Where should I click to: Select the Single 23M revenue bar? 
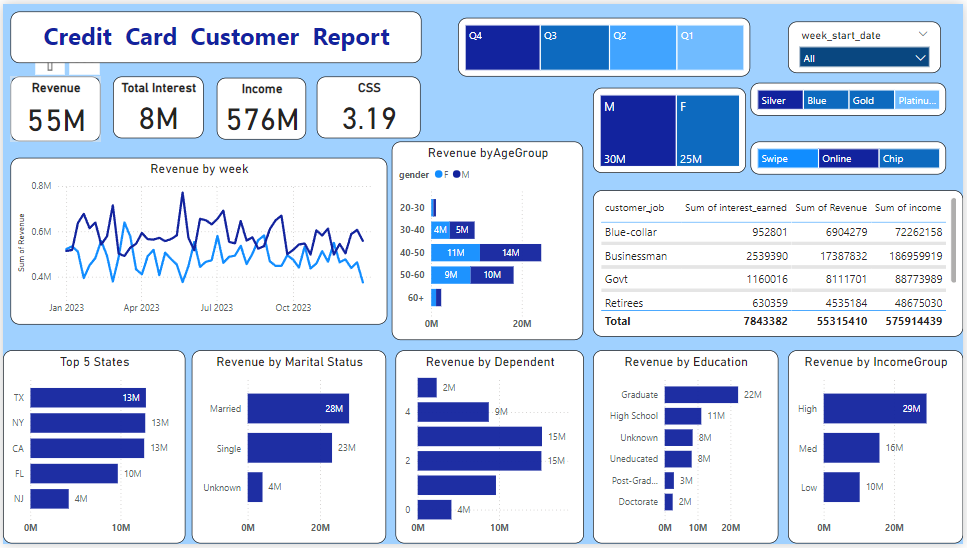click(x=290, y=448)
